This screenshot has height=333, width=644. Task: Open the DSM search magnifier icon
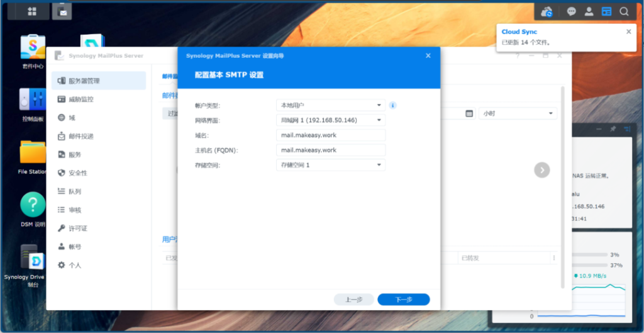coord(625,11)
